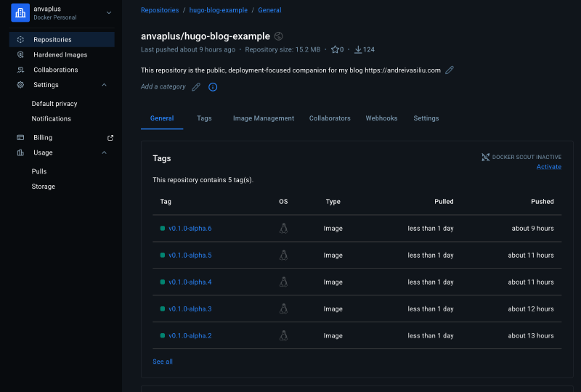The height and width of the screenshot is (392, 581).
Task: Click the Docker Scout inactive icon
Action: 485,157
